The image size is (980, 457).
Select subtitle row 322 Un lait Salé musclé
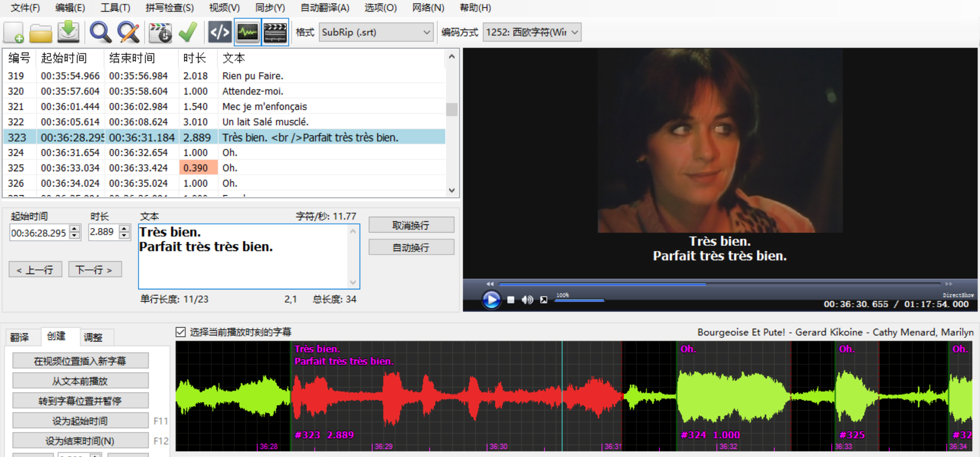coord(224,122)
